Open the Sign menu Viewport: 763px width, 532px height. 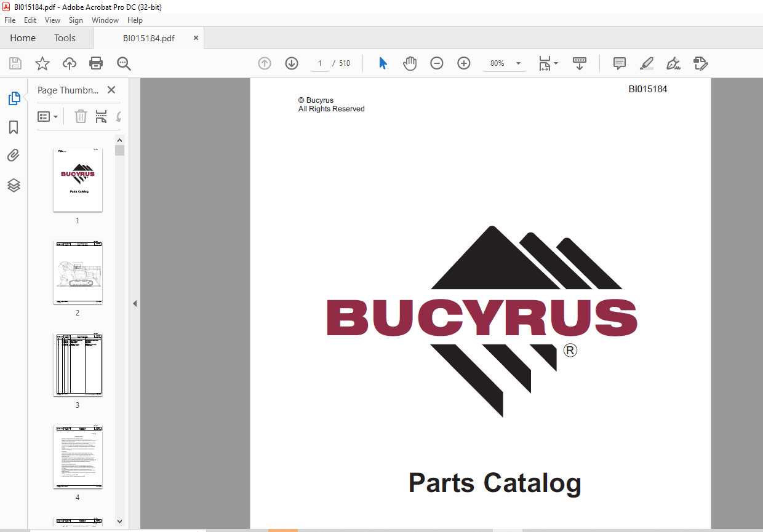[x=76, y=20]
